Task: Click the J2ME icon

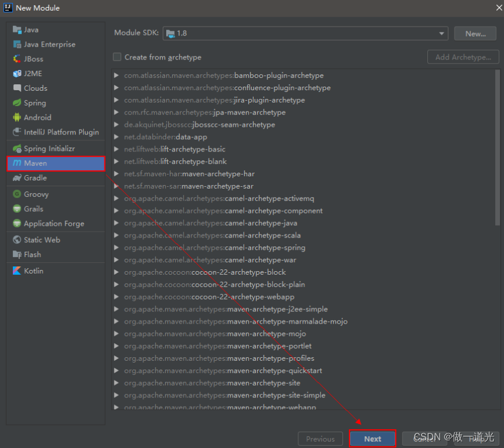Action: (x=17, y=74)
